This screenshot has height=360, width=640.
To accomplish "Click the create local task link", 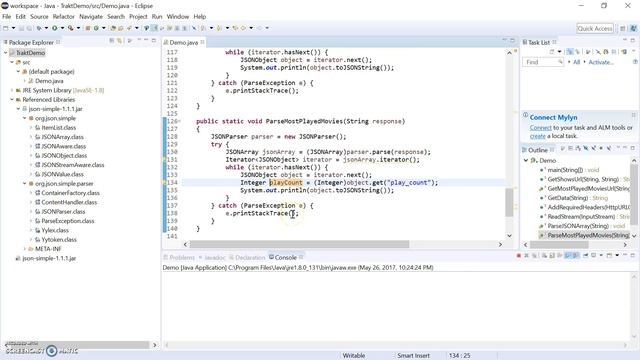I will (538, 136).
